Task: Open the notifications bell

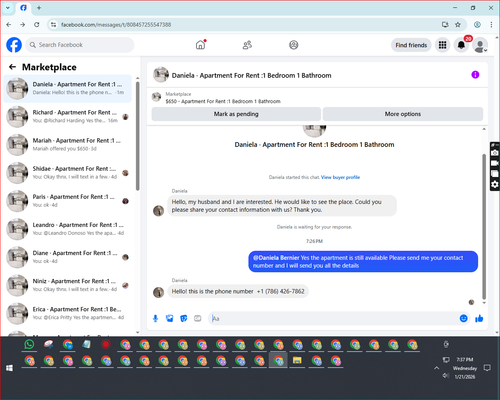Action: tap(461, 45)
